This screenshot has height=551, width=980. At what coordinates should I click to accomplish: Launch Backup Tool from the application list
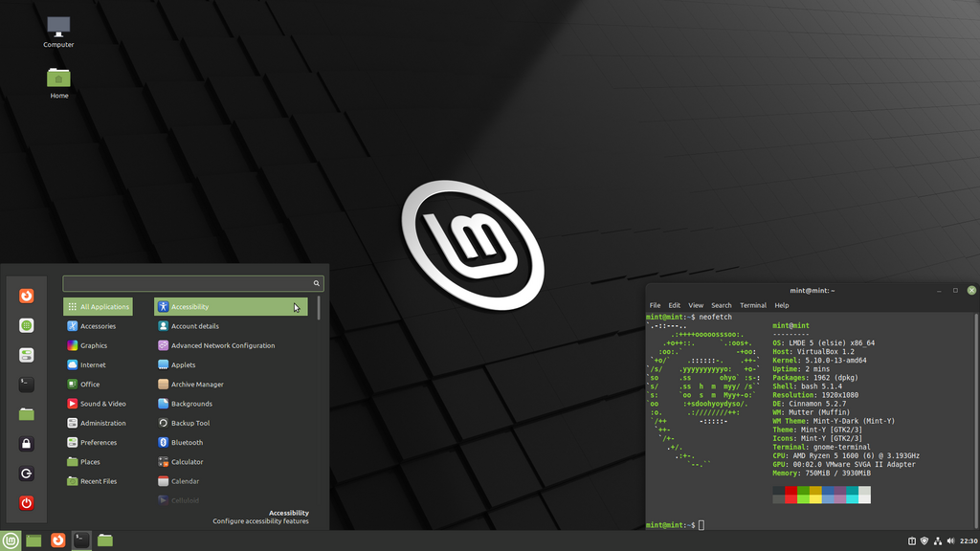[231, 423]
